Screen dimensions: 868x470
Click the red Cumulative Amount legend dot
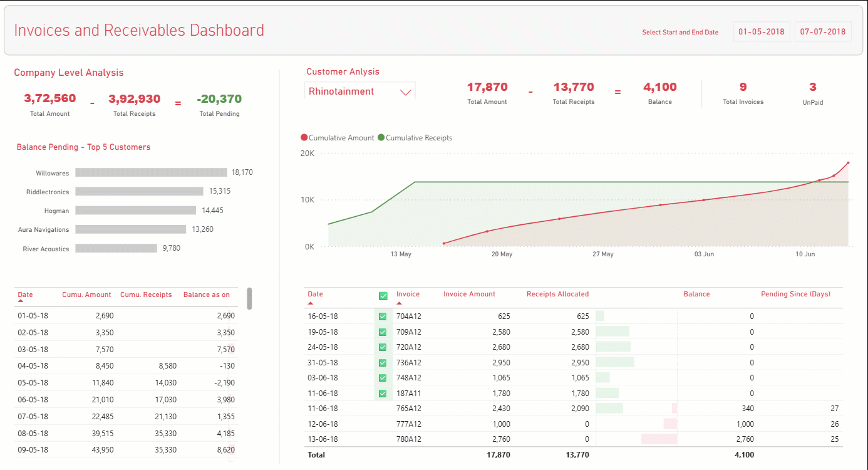point(304,138)
